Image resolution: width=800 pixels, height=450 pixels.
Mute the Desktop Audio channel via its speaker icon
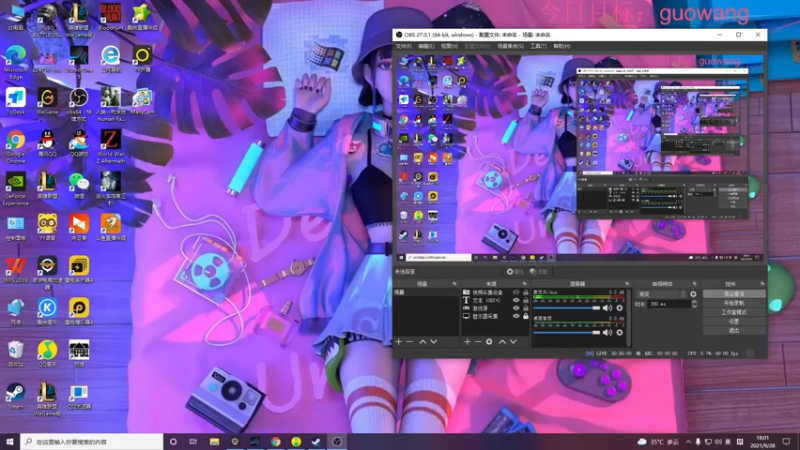click(607, 333)
